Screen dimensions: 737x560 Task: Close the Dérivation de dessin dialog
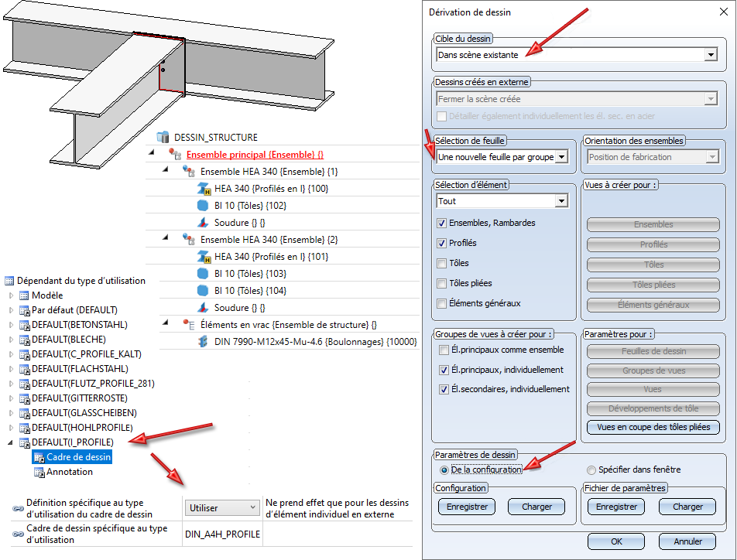point(724,12)
